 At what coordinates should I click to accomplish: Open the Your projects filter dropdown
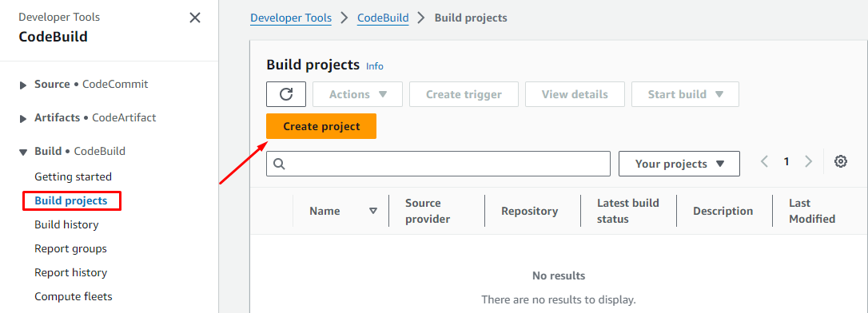pyautogui.click(x=679, y=164)
